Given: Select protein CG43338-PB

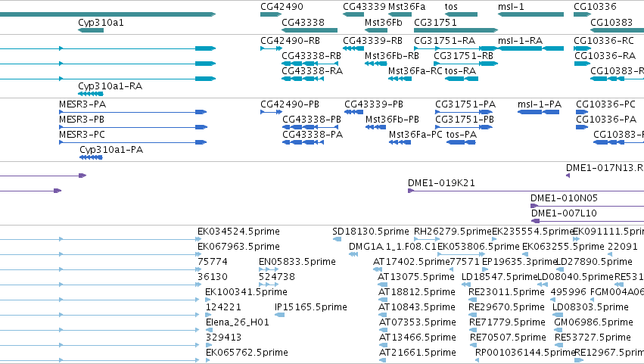Looking at the screenshot, I should pyautogui.click(x=310, y=127).
